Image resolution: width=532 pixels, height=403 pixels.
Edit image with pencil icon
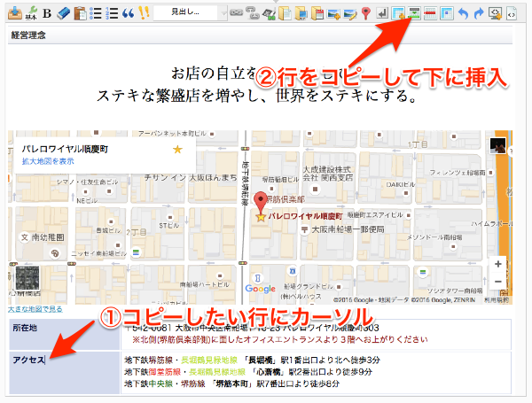point(350,13)
